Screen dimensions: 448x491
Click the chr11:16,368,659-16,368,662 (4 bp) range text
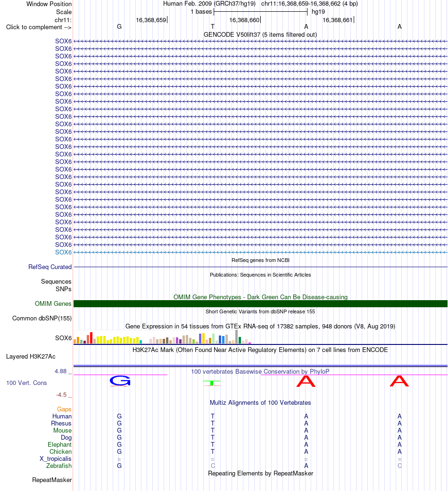point(309,4)
